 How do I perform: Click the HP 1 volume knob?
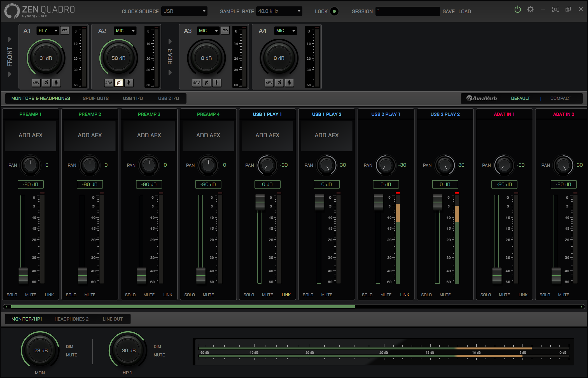point(128,350)
